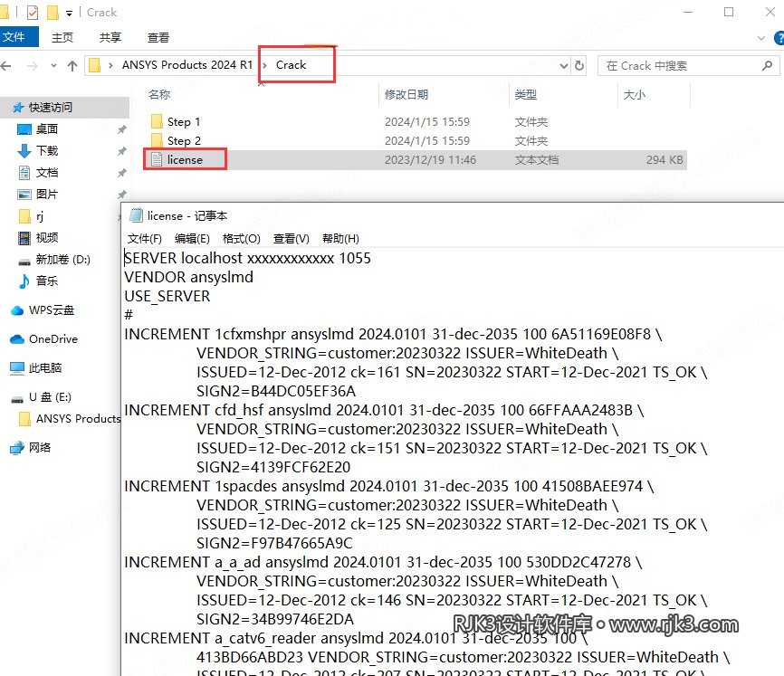Click the USE_SERVER line in Notepad

click(x=167, y=296)
